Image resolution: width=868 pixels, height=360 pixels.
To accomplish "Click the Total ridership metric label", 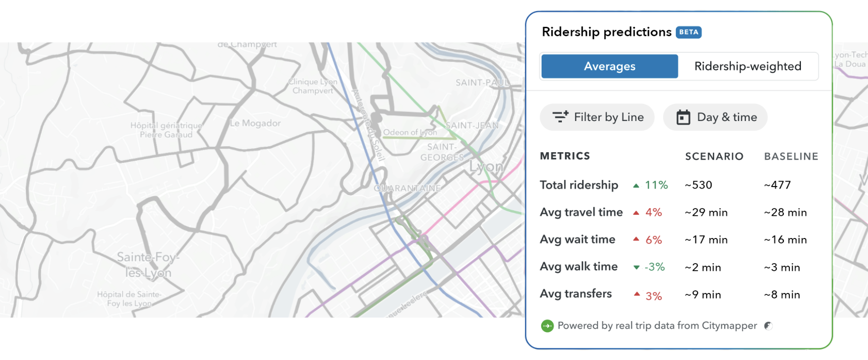I will click(579, 185).
